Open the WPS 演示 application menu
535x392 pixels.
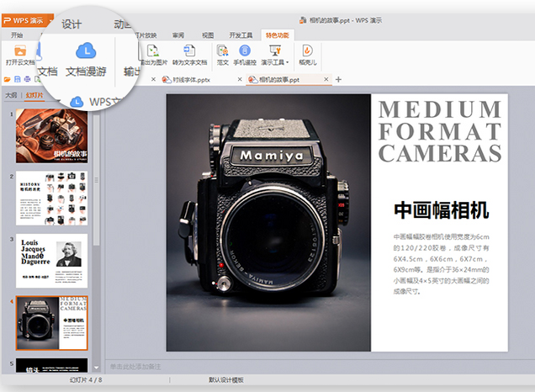[x=27, y=20]
